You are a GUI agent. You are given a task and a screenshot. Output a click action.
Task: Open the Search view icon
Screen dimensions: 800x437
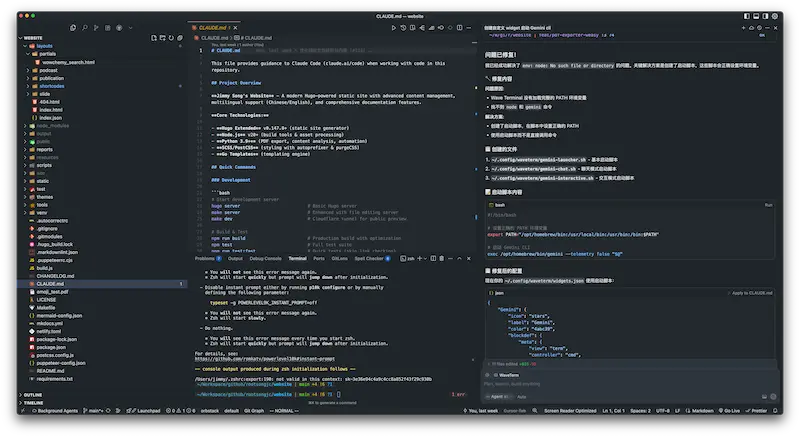tap(85, 28)
